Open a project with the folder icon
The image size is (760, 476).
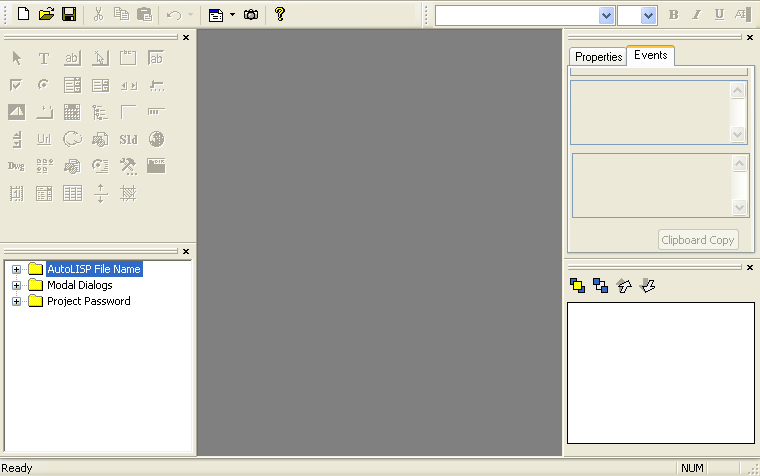coord(46,14)
